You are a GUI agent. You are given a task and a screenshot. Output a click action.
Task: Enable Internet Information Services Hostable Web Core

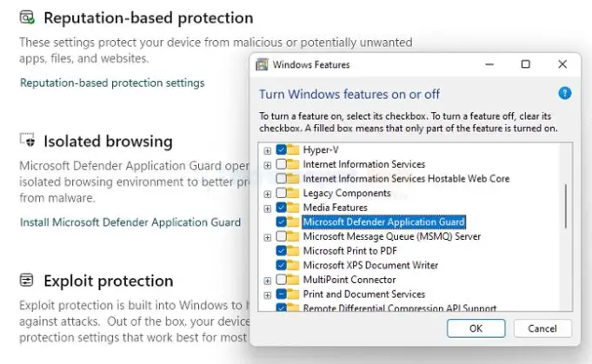point(282,178)
